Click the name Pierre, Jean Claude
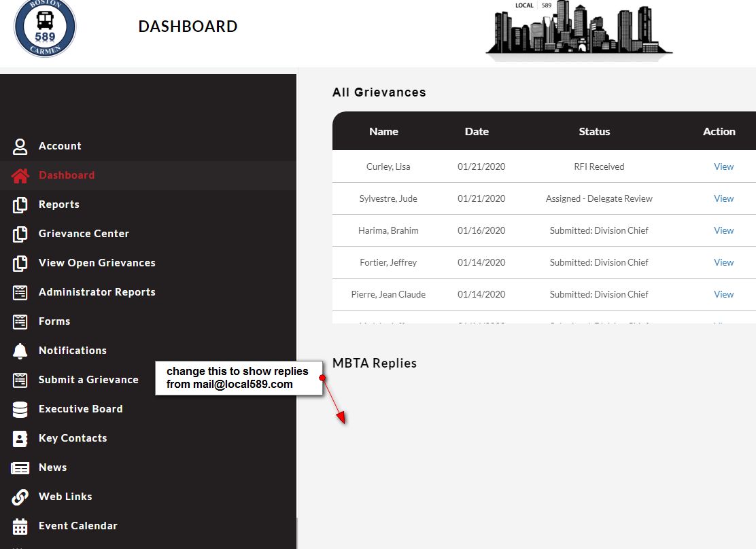The width and height of the screenshot is (756, 549). (x=388, y=294)
